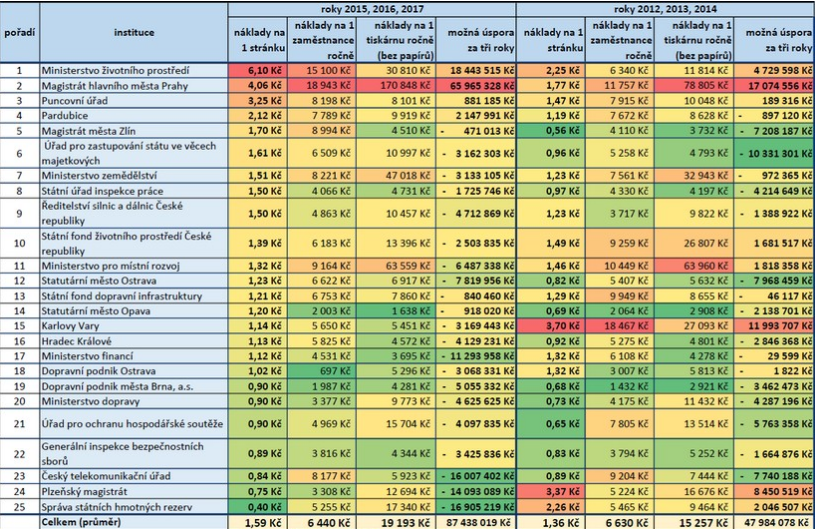This screenshot has height=529, width=815.
Task: Select the red '3,70 Kč' Karlovy Vary cell
Action: click(x=551, y=326)
